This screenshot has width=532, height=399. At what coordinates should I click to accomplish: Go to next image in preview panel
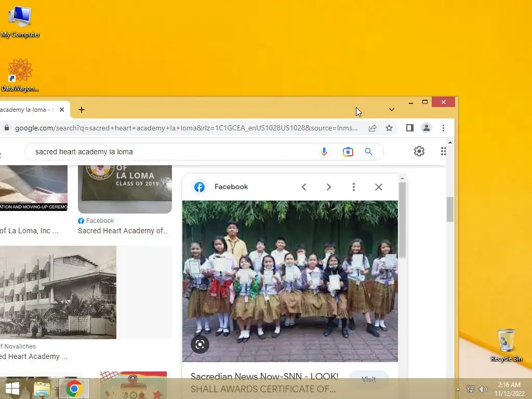point(328,187)
